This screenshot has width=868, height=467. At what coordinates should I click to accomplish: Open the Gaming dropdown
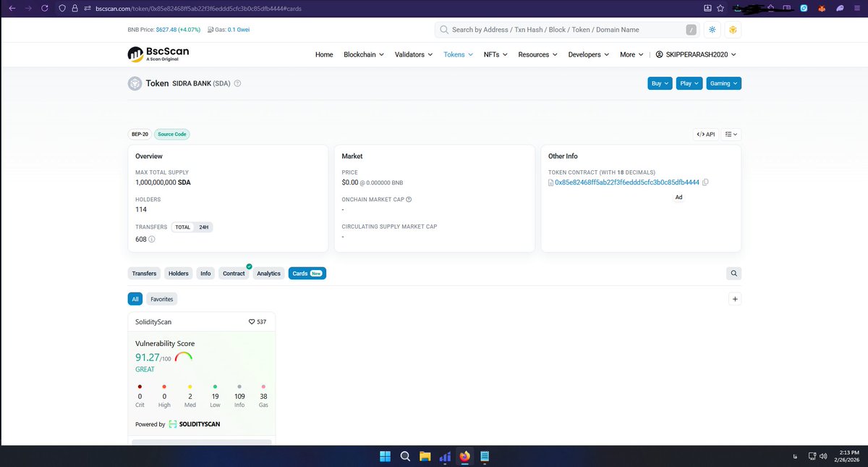723,83
